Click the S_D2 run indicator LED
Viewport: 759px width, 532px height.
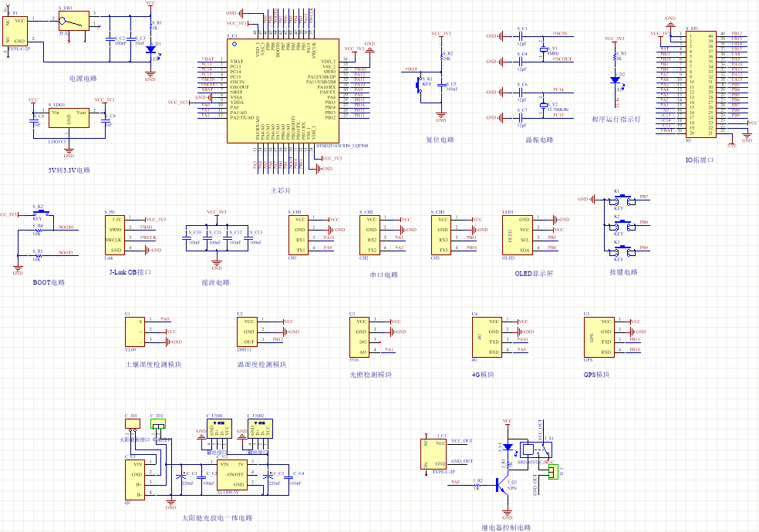coord(616,80)
